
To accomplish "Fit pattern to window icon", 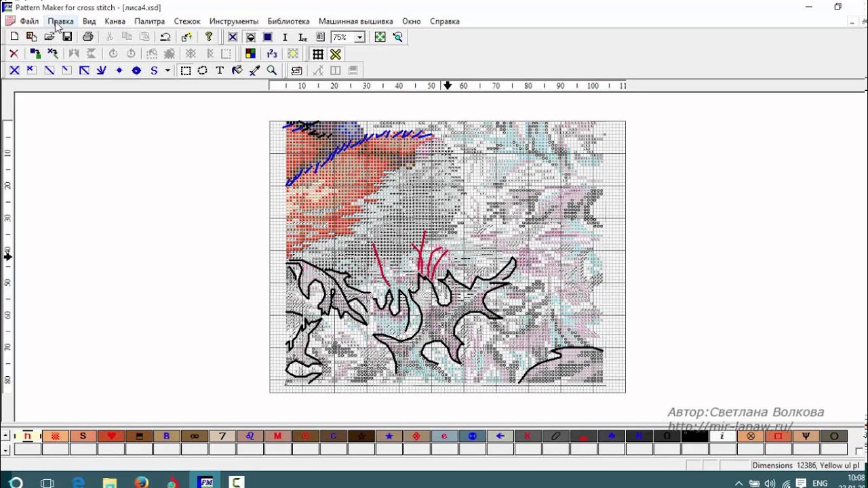I will click(x=380, y=37).
